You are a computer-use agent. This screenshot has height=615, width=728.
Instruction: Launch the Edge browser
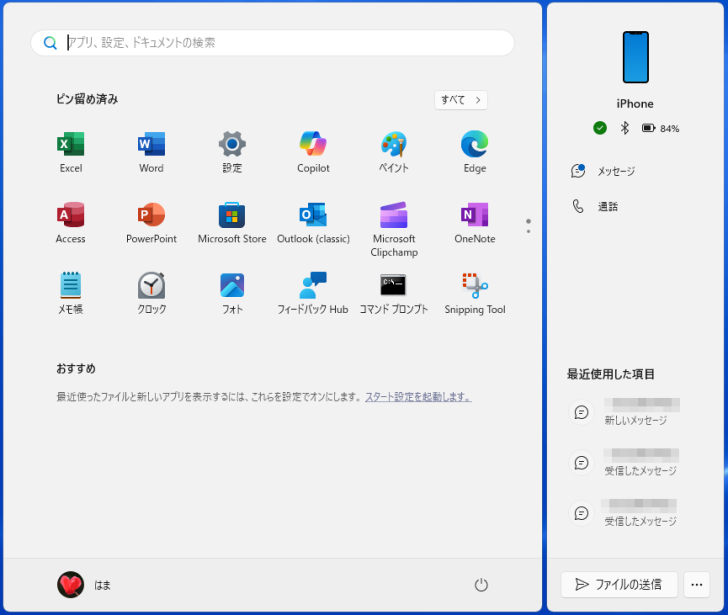(474, 152)
